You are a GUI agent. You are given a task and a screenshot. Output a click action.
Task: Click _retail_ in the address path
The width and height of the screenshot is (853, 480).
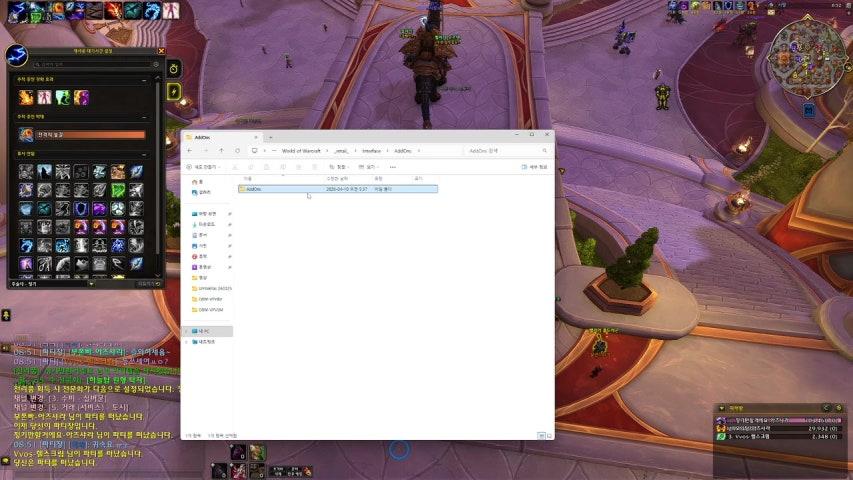342,151
